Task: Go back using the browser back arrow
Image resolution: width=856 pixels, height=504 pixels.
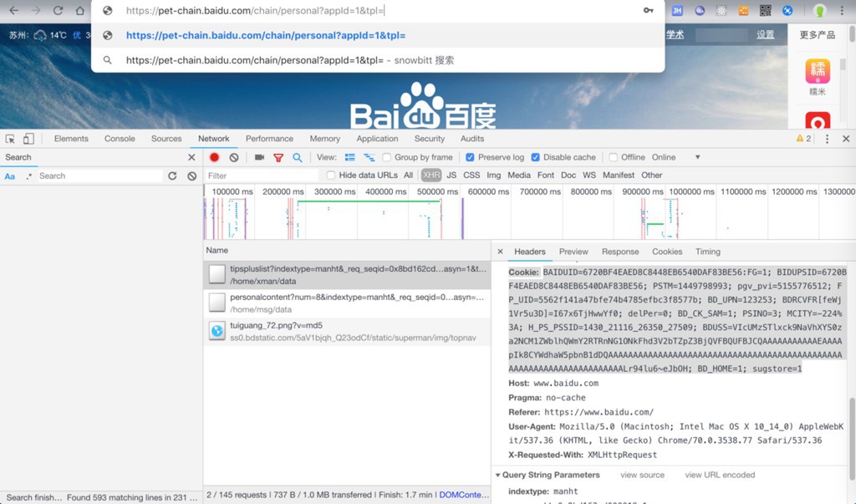Action: click(14, 10)
